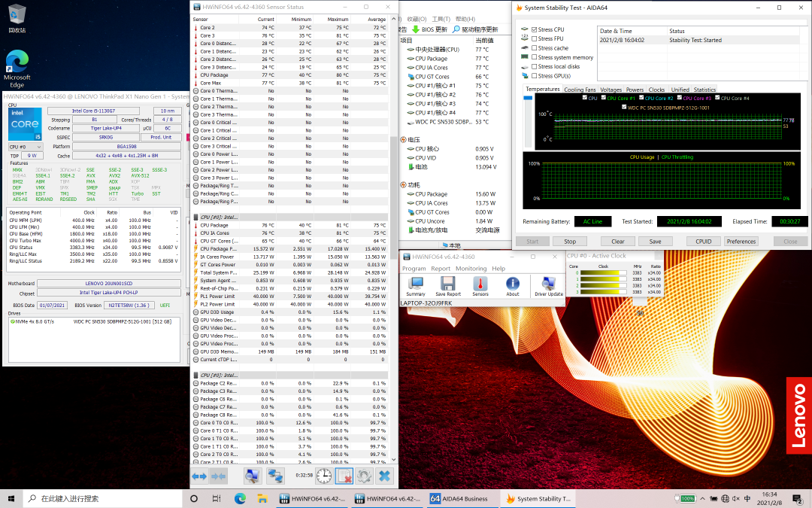Switch to the Cooling Fans tab
The height and width of the screenshot is (508, 812).
tap(580, 90)
